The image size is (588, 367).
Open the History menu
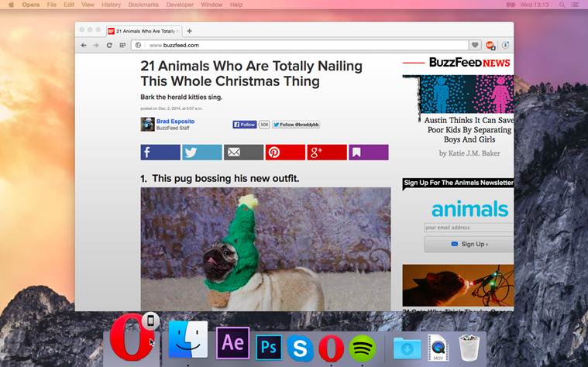[x=112, y=5]
